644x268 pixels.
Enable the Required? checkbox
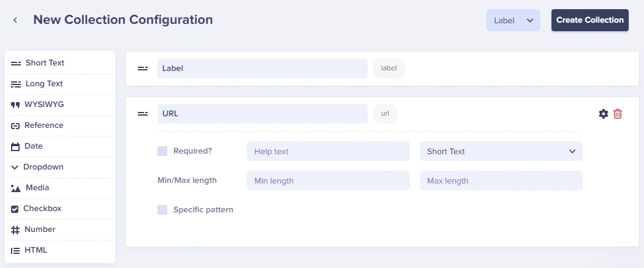point(162,151)
